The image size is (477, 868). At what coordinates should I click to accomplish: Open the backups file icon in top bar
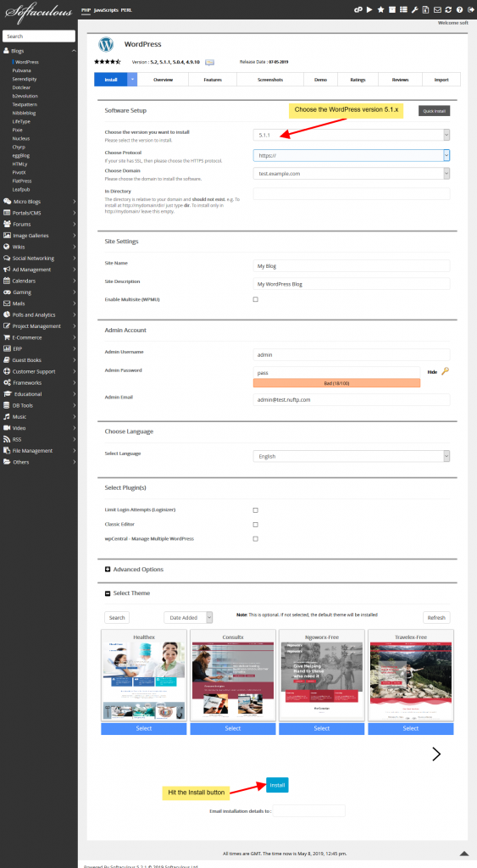425,9
